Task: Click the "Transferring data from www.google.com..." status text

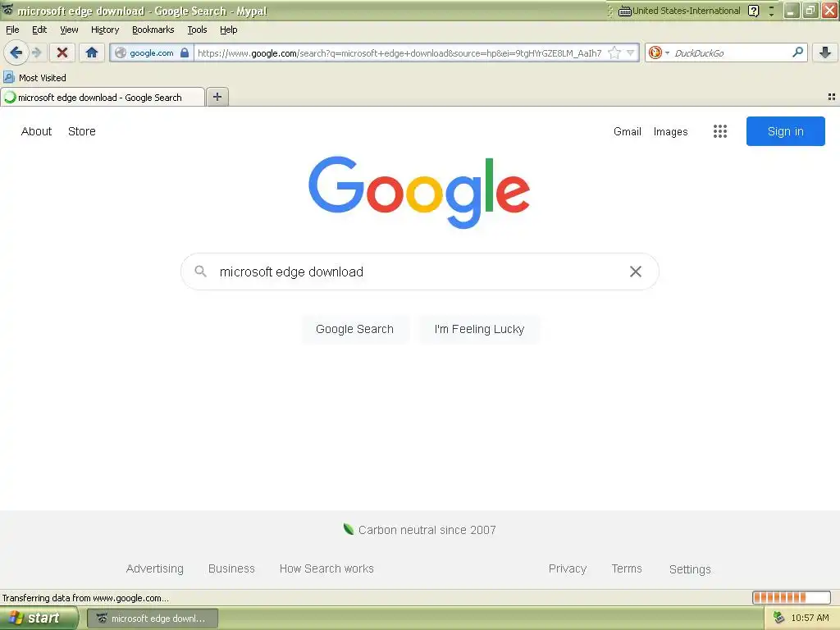Action: tap(85, 598)
